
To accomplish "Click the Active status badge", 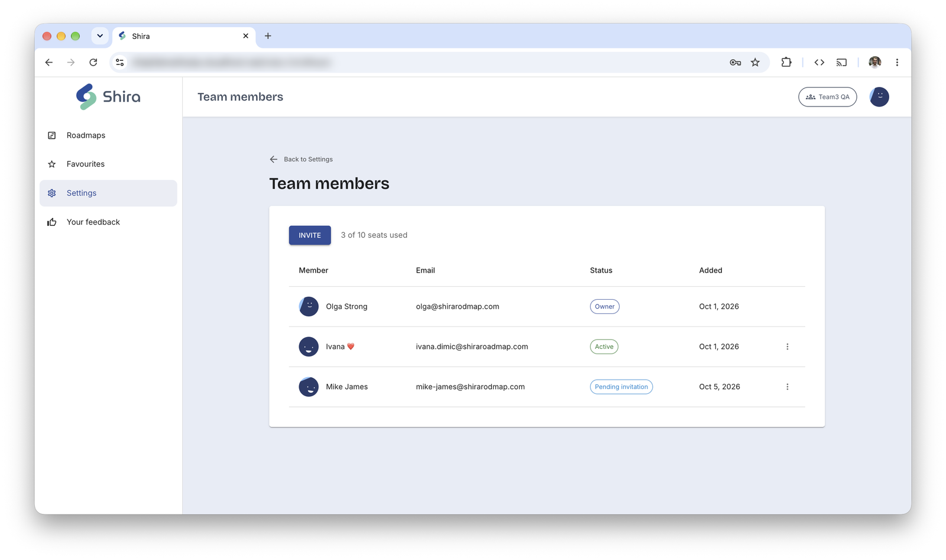I will 604,347.
